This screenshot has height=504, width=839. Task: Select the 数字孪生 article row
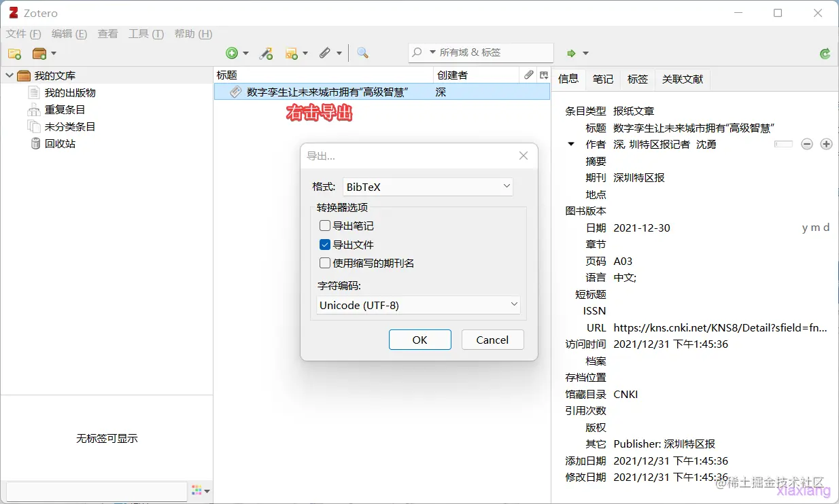click(382, 92)
